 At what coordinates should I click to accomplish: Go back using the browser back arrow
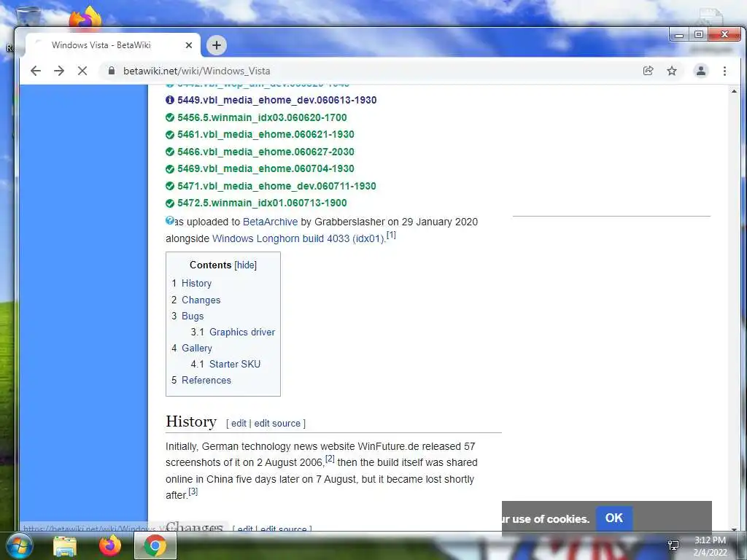(x=36, y=71)
